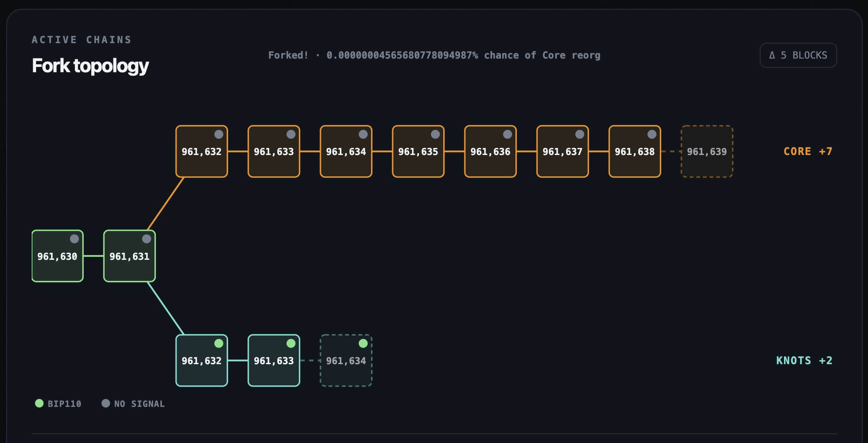Open Core chain block 961,634
868x443 pixels.
(346, 151)
